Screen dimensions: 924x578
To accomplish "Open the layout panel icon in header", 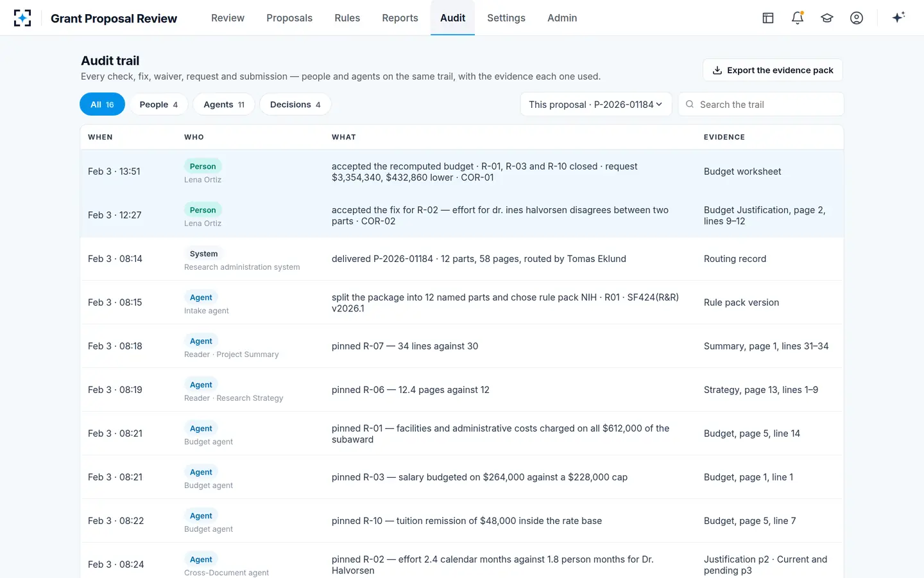I will (768, 18).
